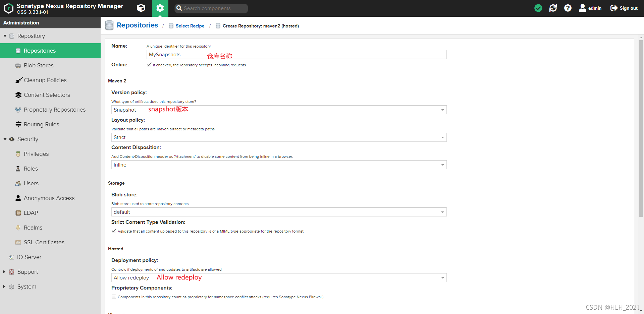Open Cleanup Policies in the sidebar
Viewport: 644px width, 314px height.
(x=50, y=80)
